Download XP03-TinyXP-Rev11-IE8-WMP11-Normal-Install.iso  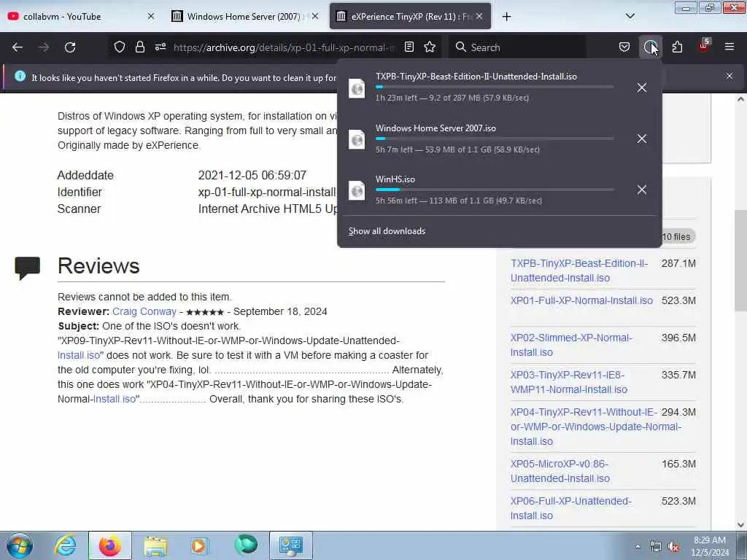tap(569, 382)
